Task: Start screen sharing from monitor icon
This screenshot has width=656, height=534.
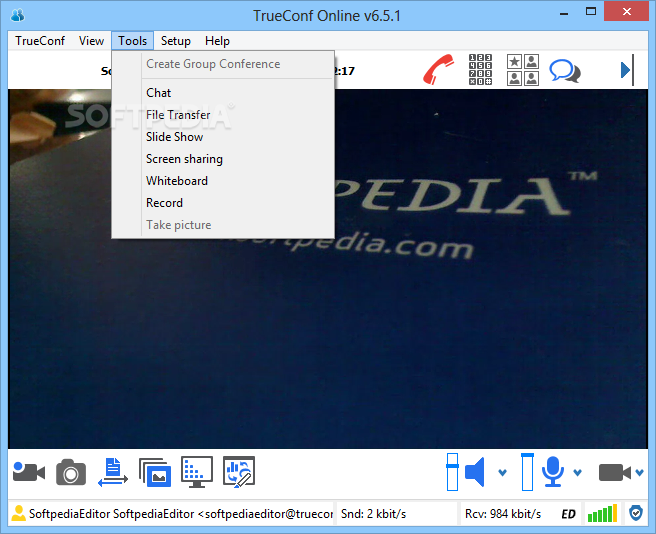Action: [197, 472]
